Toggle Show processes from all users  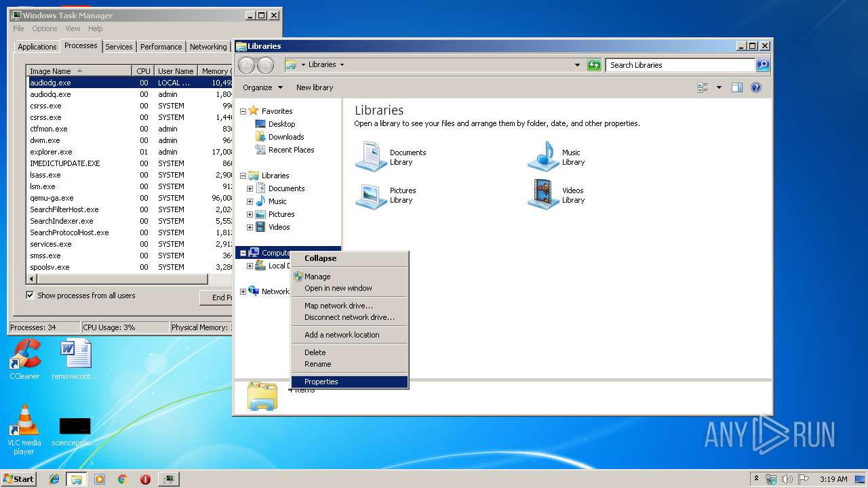tap(30, 296)
